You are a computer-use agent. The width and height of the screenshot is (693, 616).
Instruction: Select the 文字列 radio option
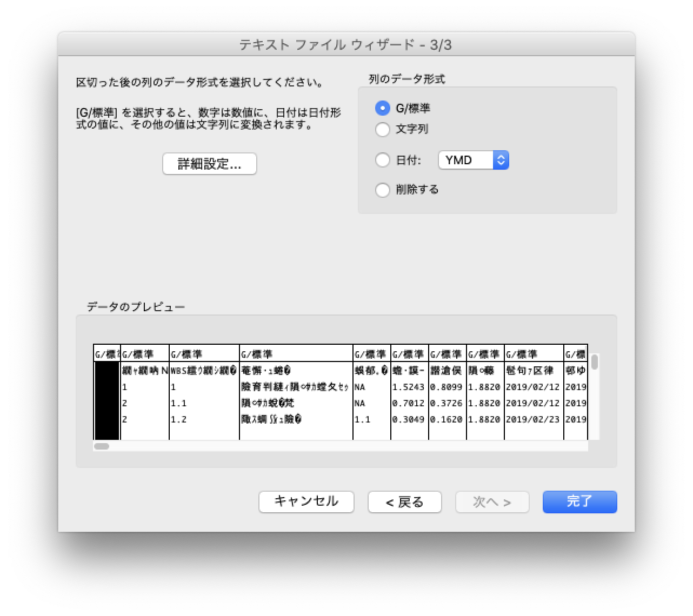click(x=383, y=130)
